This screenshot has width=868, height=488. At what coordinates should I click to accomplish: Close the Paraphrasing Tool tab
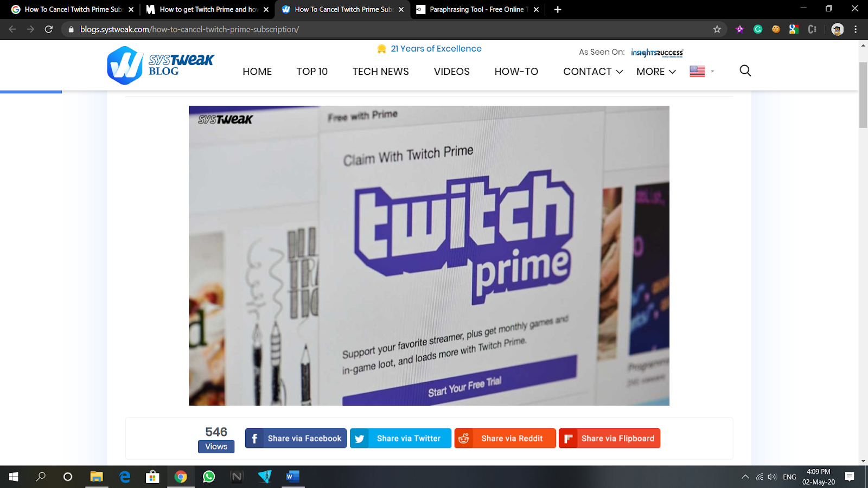[x=536, y=9]
